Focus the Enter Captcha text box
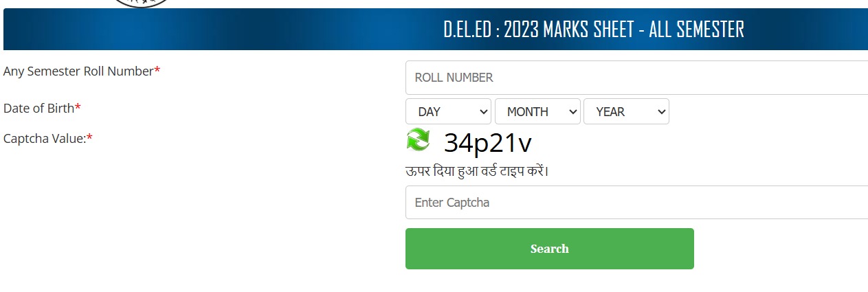This screenshot has width=868, height=292. click(636, 203)
